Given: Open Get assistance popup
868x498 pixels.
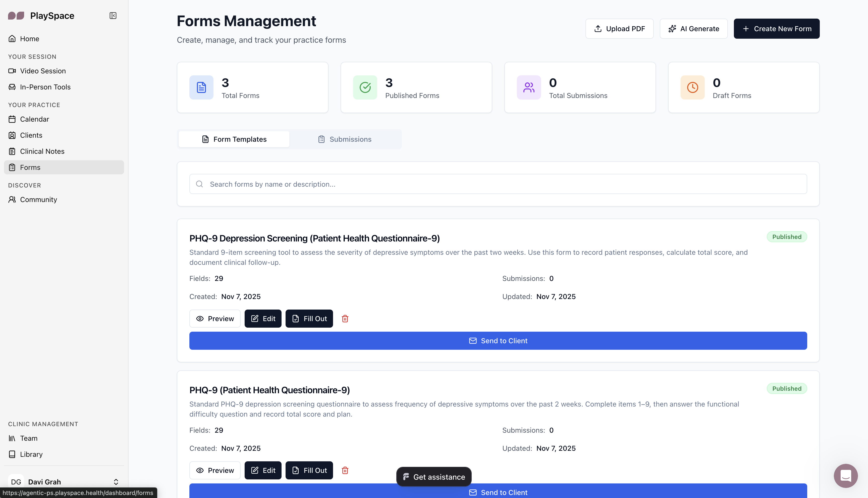Looking at the screenshot, I should point(433,477).
